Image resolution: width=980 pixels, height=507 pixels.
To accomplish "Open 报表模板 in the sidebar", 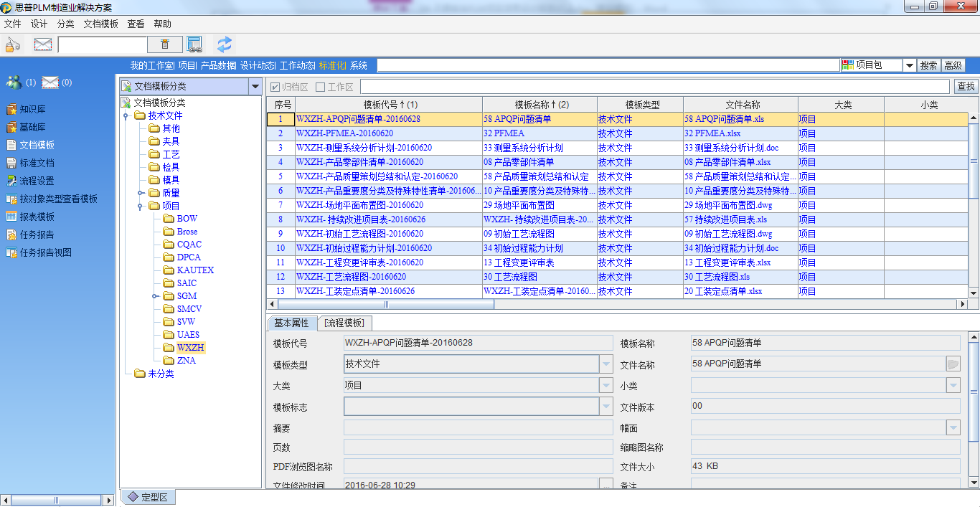I will [36, 217].
